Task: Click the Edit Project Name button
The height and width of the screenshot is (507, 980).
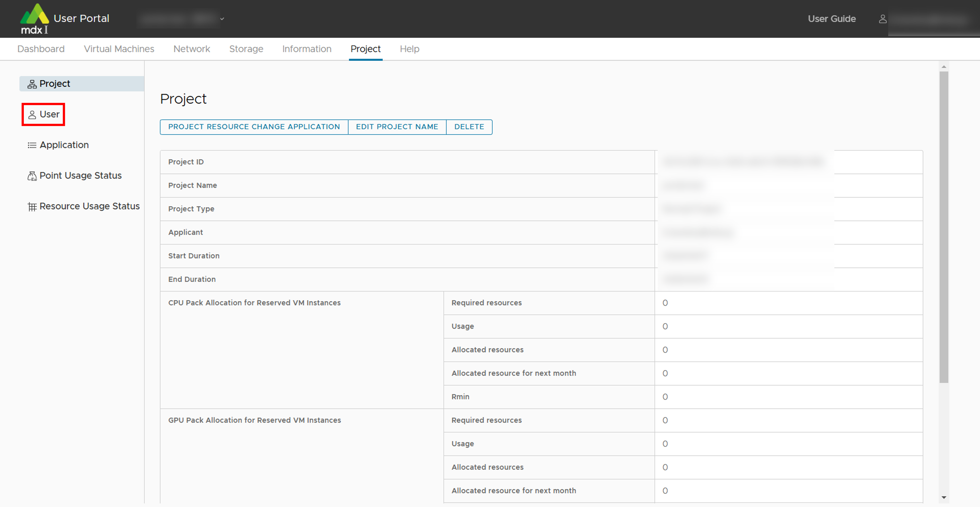Action: click(397, 127)
